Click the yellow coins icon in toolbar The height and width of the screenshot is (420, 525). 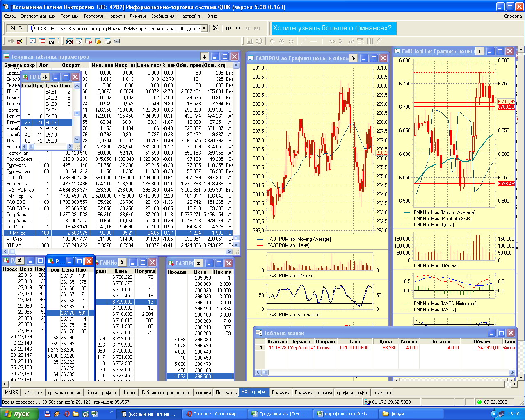pos(98,41)
